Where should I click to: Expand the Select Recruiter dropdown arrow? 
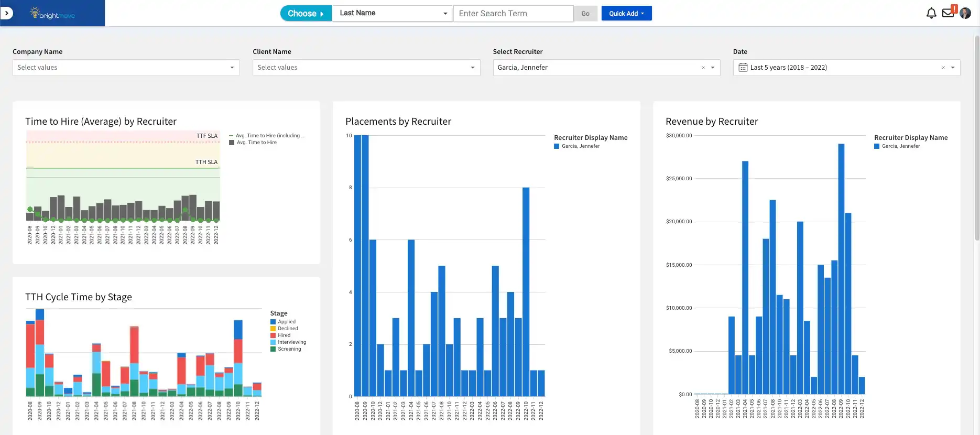pos(713,68)
